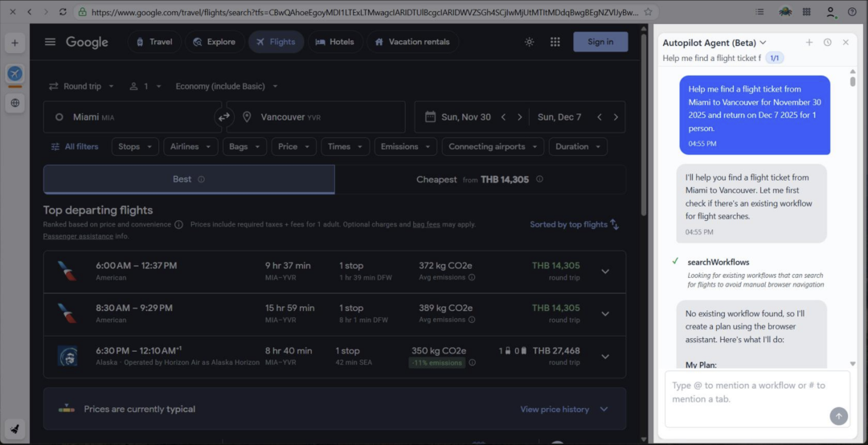Open the Price filter
This screenshot has width=868, height=445.
coord(294,147)
